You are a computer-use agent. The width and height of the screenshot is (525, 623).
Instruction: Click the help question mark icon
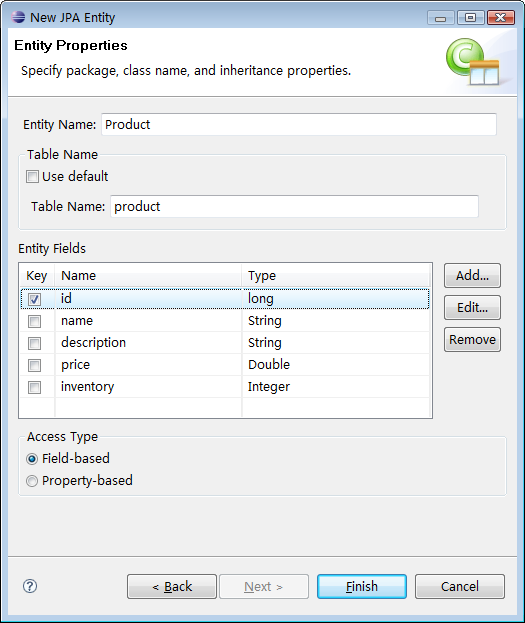30,586
